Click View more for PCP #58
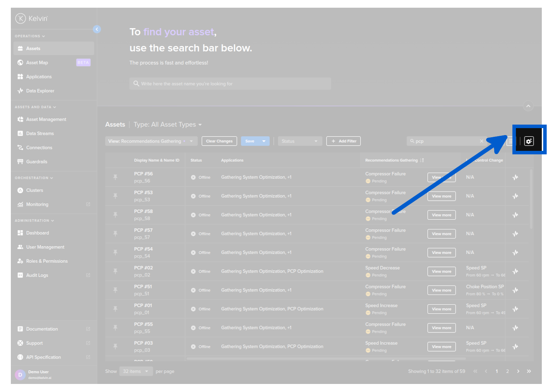The image size is (553, 392). (441, 215)
